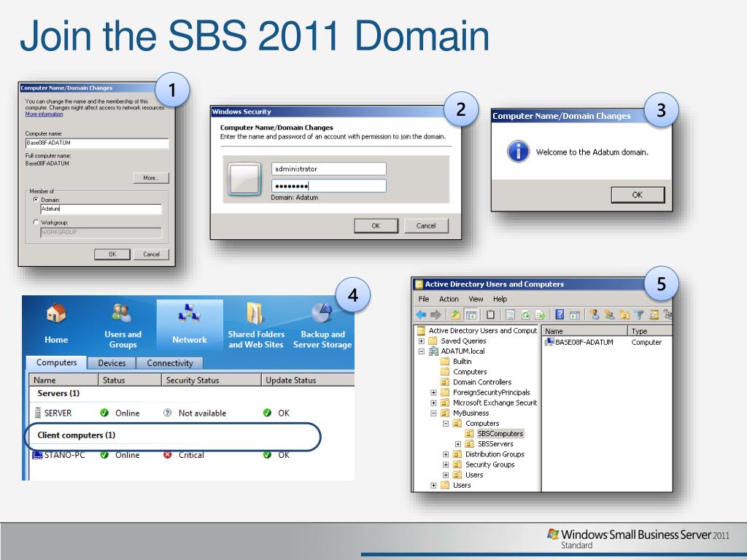Switch to the Computers tab in Network
Image resolution: width=747 pixels, height=560 pixels.
click(56, 362)
